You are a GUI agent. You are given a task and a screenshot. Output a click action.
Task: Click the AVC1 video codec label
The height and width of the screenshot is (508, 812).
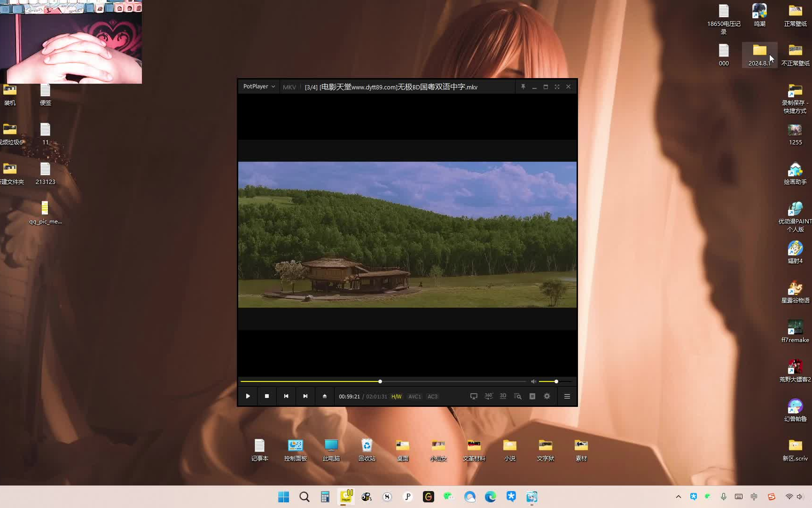coord(414,397)
